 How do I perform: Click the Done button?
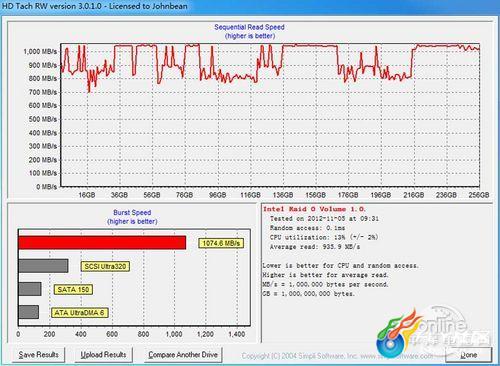pos(469,355)
